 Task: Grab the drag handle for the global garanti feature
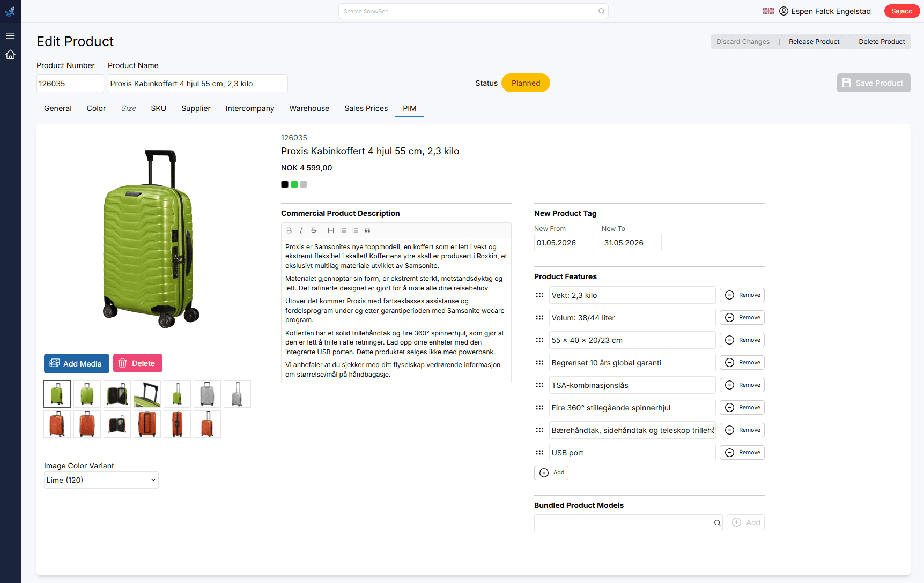[539, 363]
